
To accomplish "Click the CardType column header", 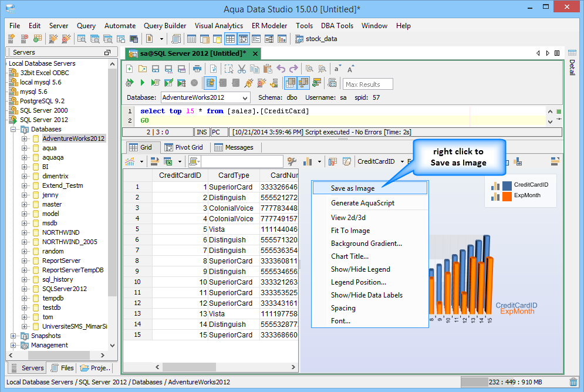I will [x=234, y=175].
